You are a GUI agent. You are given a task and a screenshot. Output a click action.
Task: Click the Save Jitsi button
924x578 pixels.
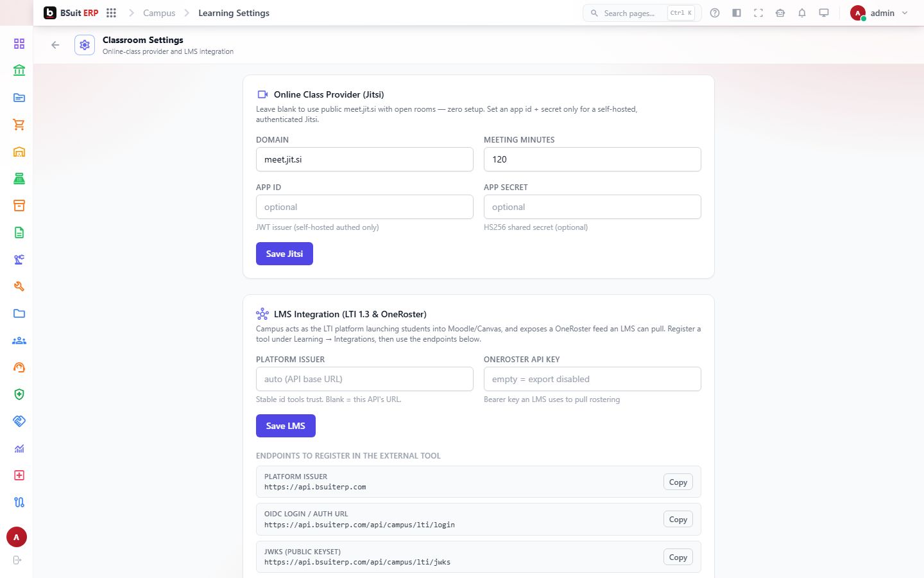coord(284,254)
